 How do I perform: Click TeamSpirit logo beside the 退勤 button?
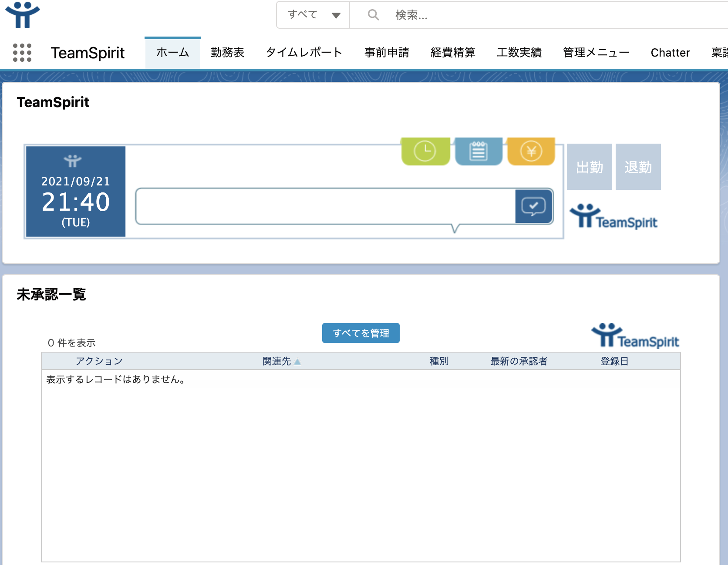[x=614, y=216]
